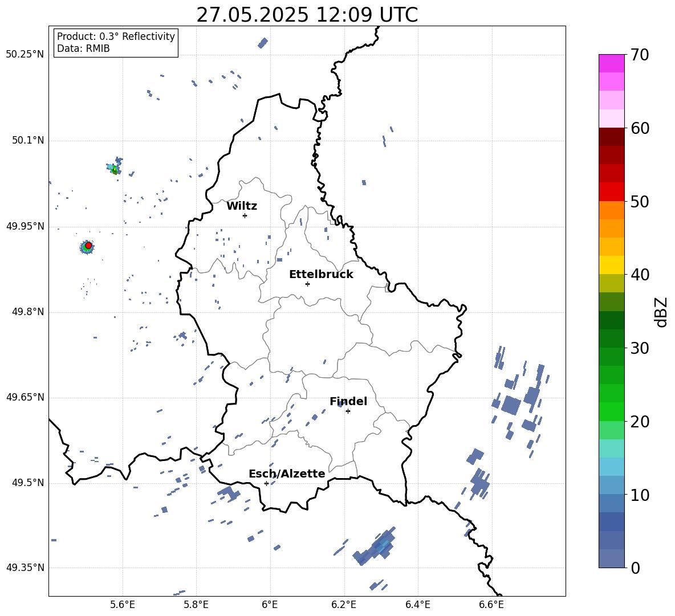Click the cross marker below Esch/Alzette
Viewport: 675px width, 616px height.
click(x=266, y=483)
